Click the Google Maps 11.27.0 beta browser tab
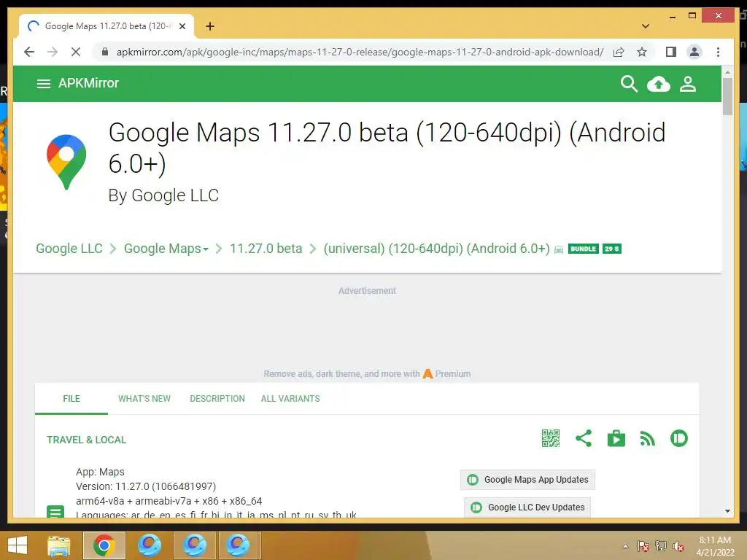The width and height of the screenshot is (747, 560). (x=107, y=26)
